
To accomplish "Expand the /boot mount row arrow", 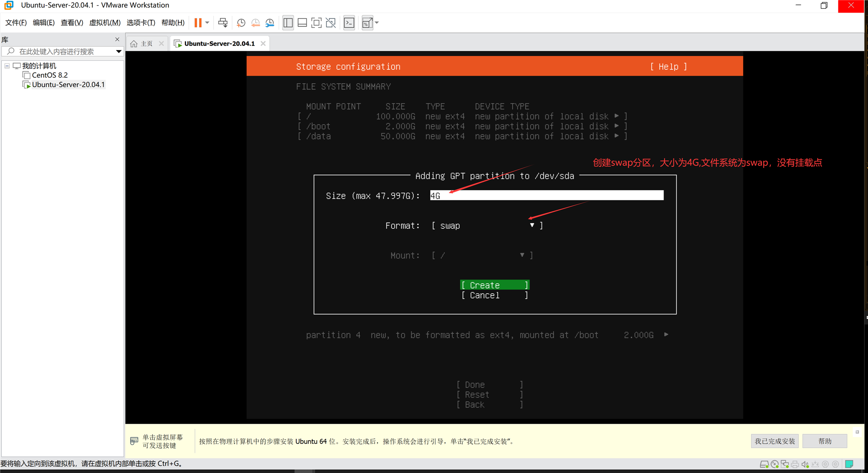I will [617, 126].
